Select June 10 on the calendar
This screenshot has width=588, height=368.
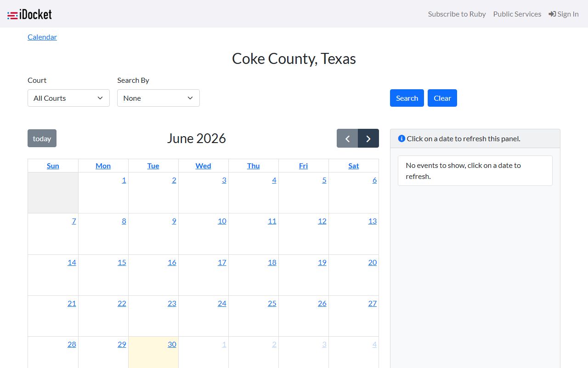[x=222, y=221]
